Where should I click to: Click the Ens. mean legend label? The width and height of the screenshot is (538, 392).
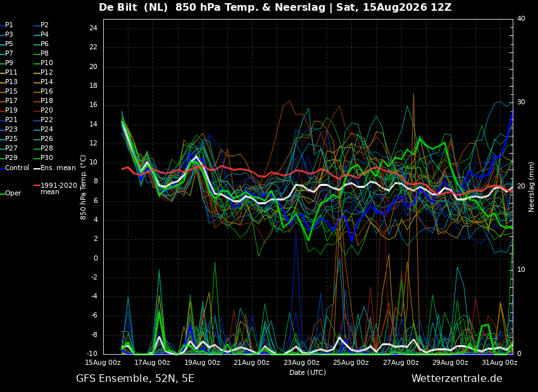pyautogui.click(x=58, y=168)
